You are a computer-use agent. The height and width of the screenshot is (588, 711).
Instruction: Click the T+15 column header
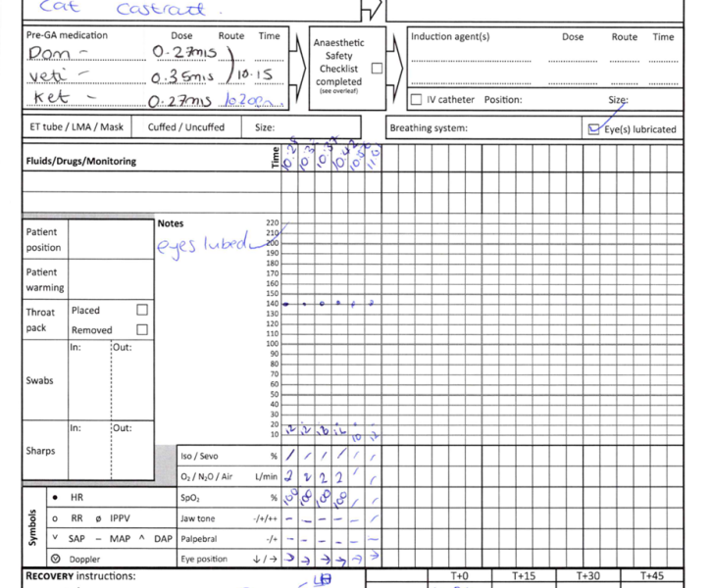(x=524, y=576)
